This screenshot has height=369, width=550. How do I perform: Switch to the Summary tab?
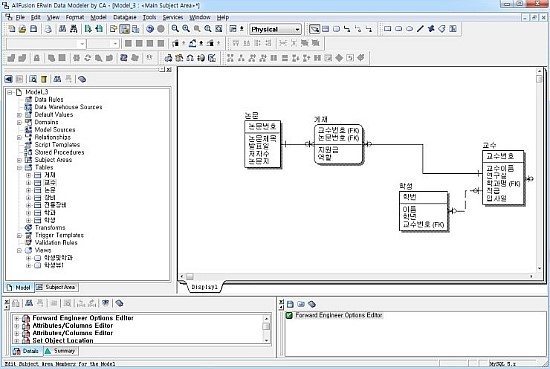tap(61, 351)
